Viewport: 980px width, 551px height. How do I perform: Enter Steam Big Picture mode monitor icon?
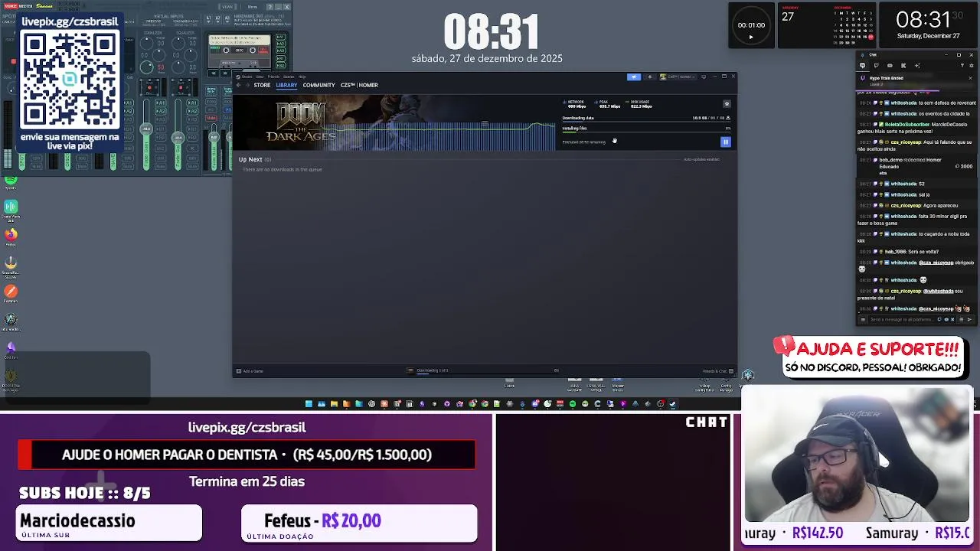pos(704,77)
